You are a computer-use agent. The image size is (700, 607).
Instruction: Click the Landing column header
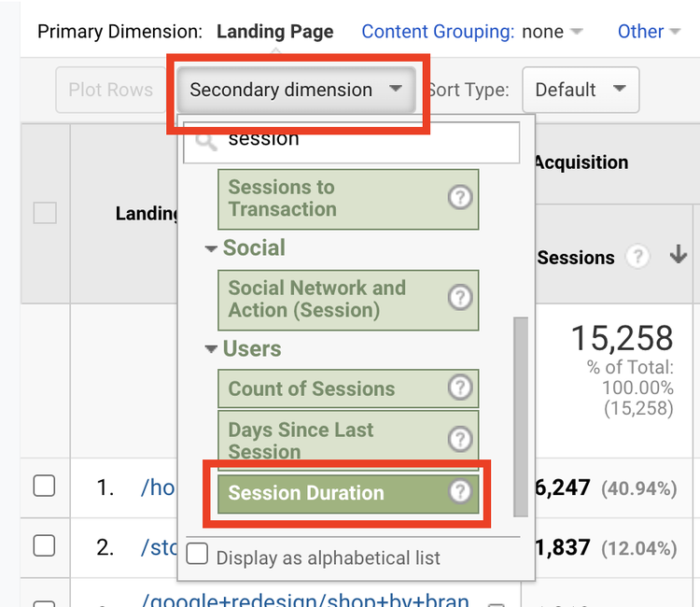(147, 214)
